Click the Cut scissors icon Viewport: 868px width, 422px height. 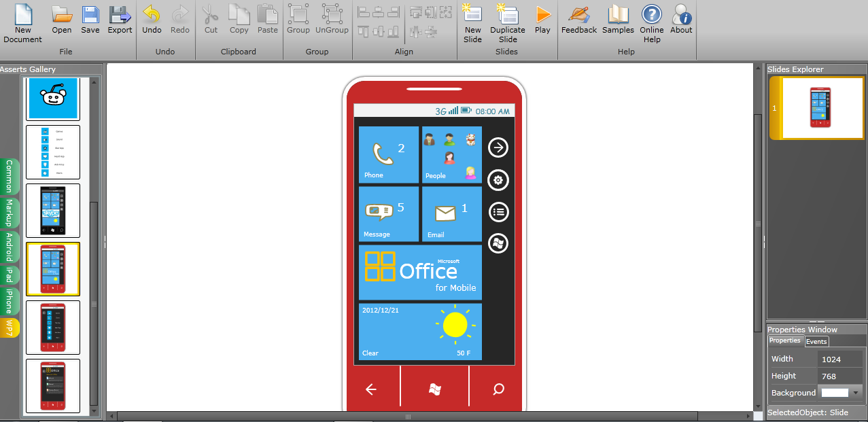(x=211, y=19)
